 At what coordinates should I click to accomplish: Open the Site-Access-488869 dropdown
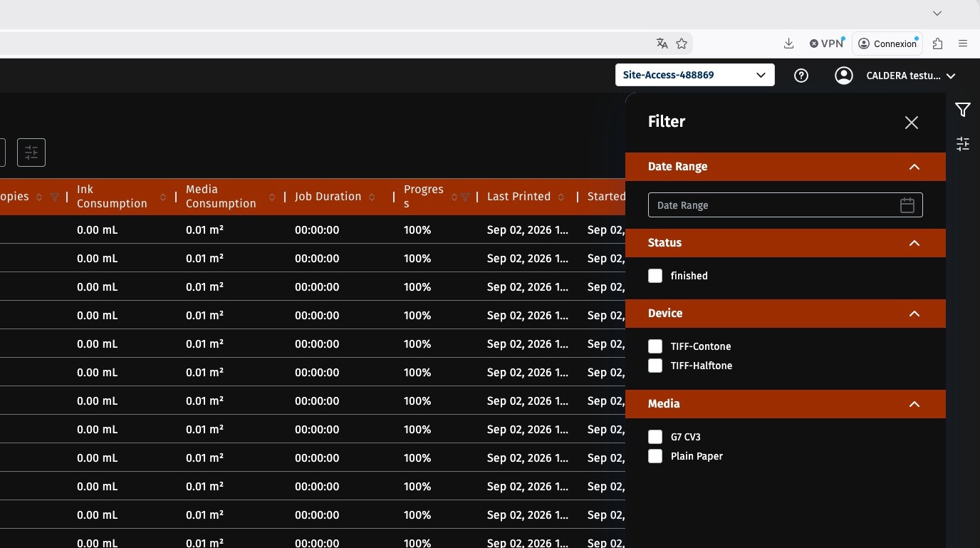click(x=694, y=75)
